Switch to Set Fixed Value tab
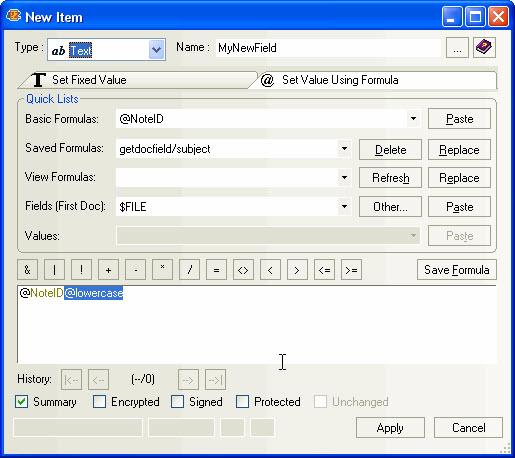Image resolution: width=515 pixels, height=458 pixels. (137, 80)
